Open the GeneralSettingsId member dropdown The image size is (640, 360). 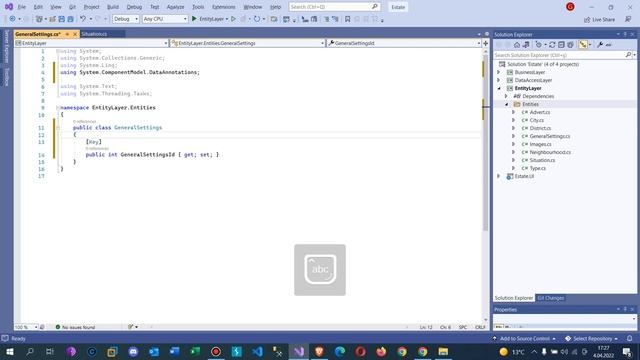click(x=404, y=43)
